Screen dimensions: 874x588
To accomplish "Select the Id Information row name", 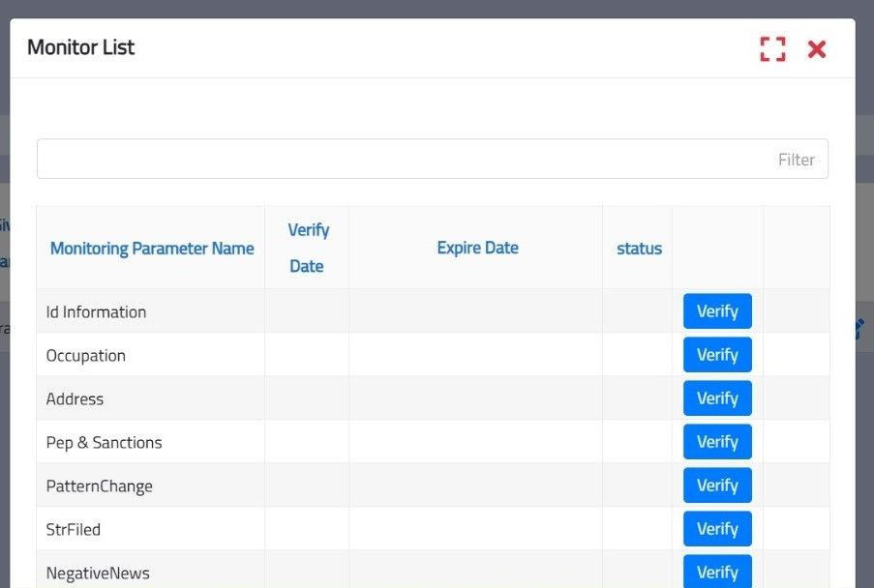I will (x=96, y=312).
